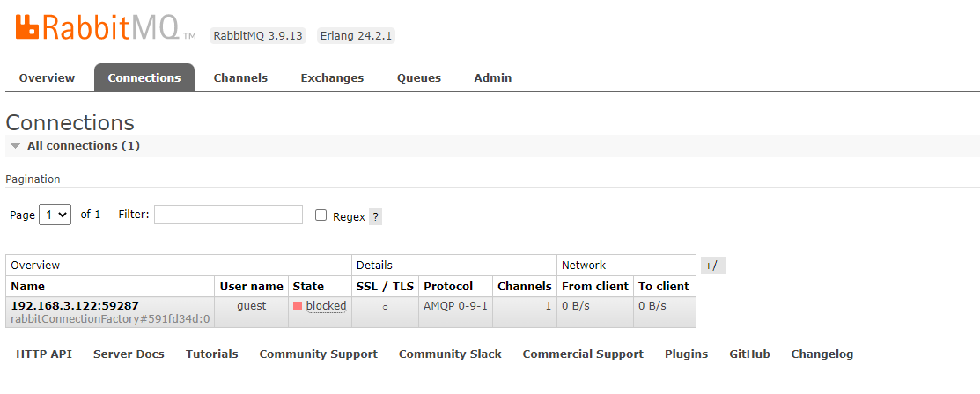Open the Exchanges tab
Viewport: 980px width, 394px height.
[332, 78]
